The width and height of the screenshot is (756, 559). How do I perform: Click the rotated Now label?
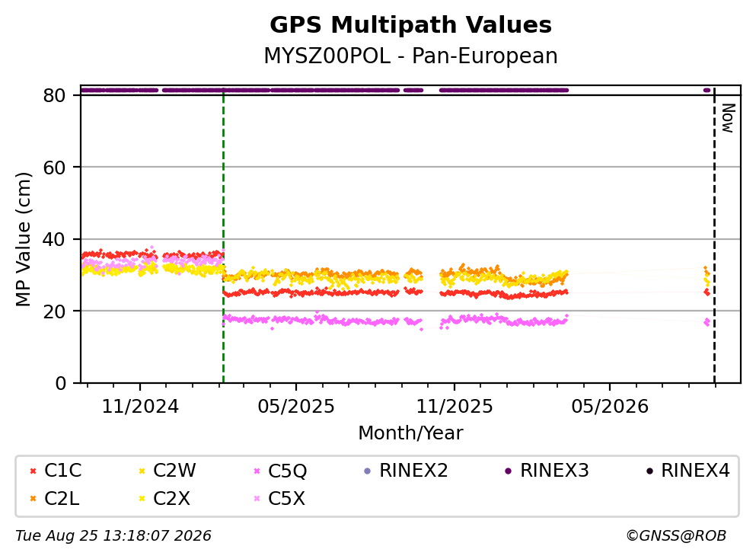tap(728, 118)
